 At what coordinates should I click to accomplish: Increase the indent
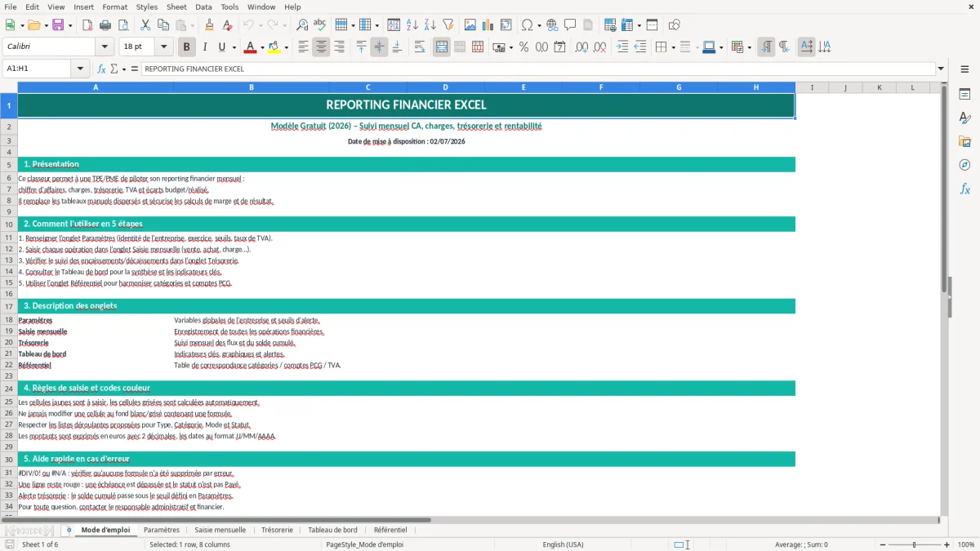click(x=622, y=47)
